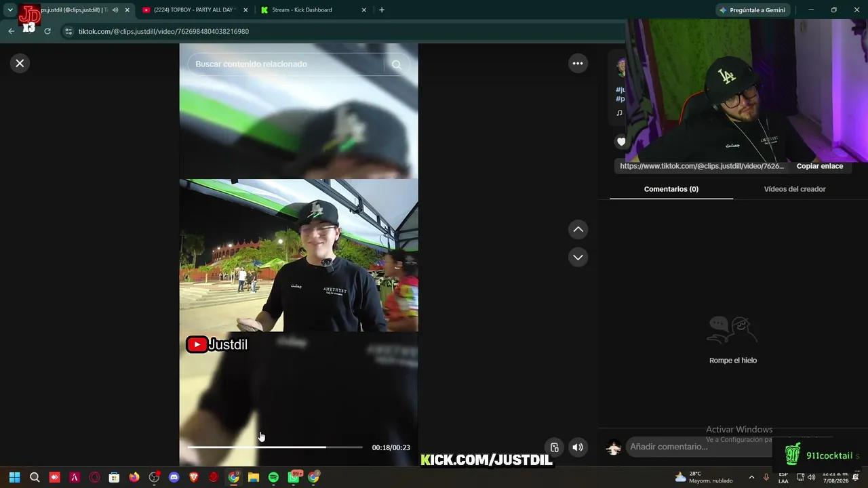Click the commenter profile avatar beside comment box
Viewport: 868px width, 488px height.
(x=614, y=447)
